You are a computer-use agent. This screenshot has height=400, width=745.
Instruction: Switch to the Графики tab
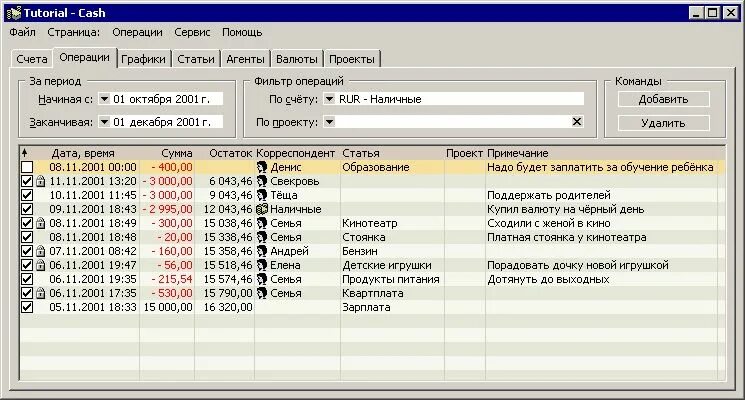[x=143, y=59]
